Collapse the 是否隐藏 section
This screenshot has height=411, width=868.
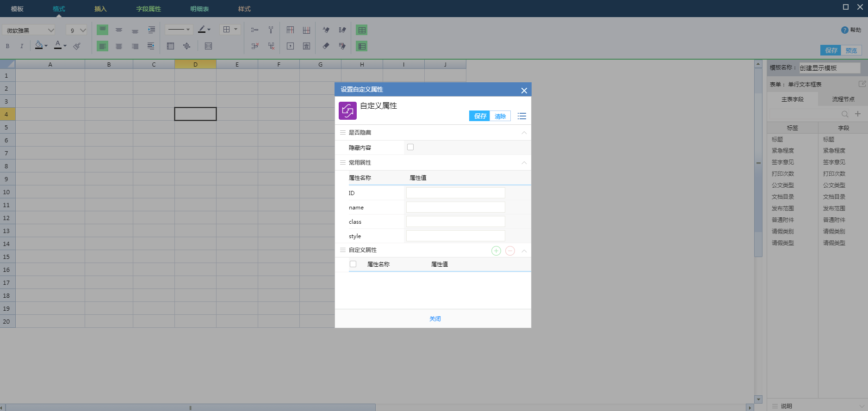(524, 133)
